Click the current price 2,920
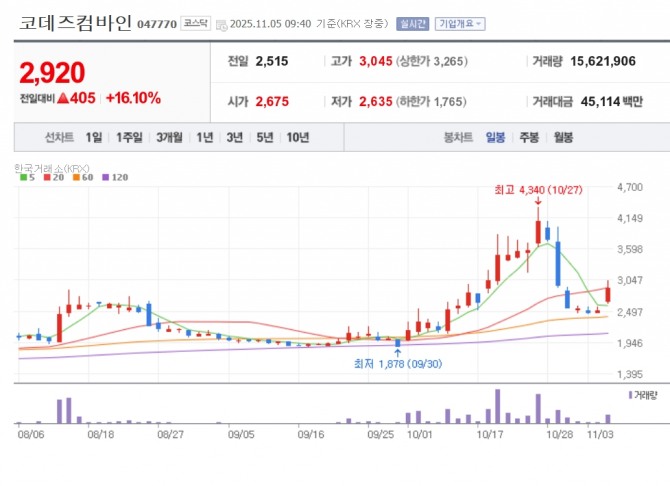 click(x=52, y=73)
